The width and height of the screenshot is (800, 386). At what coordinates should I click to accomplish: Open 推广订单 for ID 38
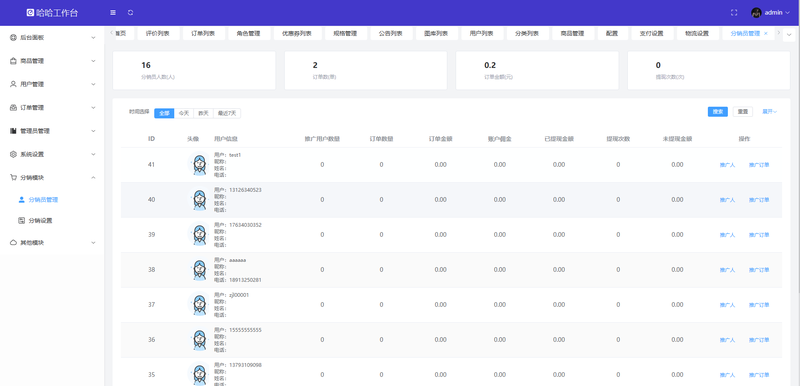pyautogui.click(x=759, y=270)
